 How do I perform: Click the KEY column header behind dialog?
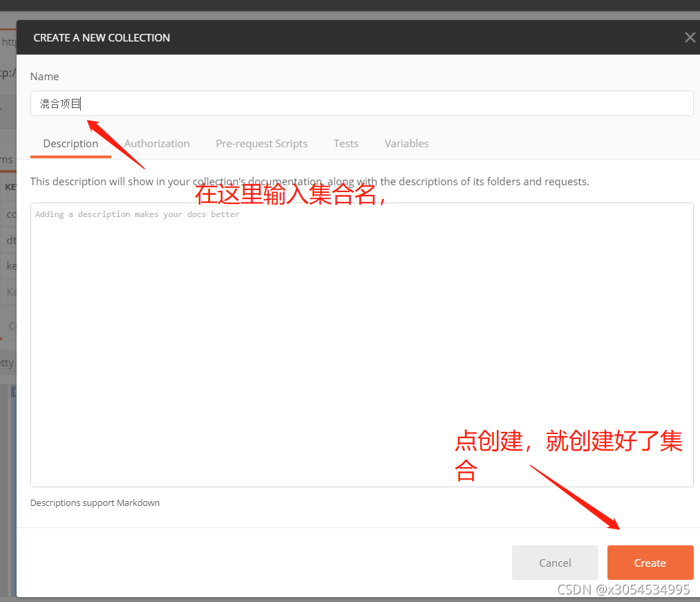(x=12, y=187)
